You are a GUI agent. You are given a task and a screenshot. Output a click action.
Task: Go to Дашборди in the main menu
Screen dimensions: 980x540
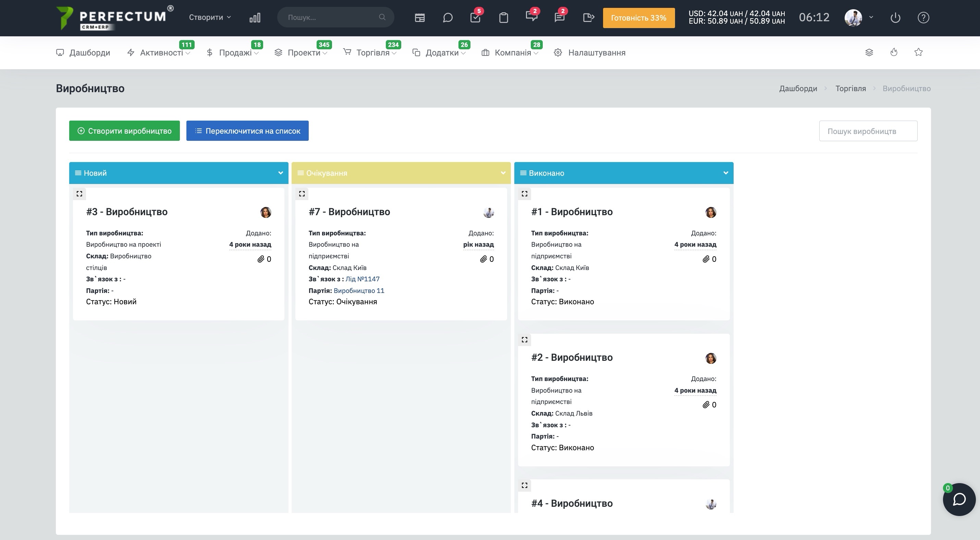coord(83,52)
